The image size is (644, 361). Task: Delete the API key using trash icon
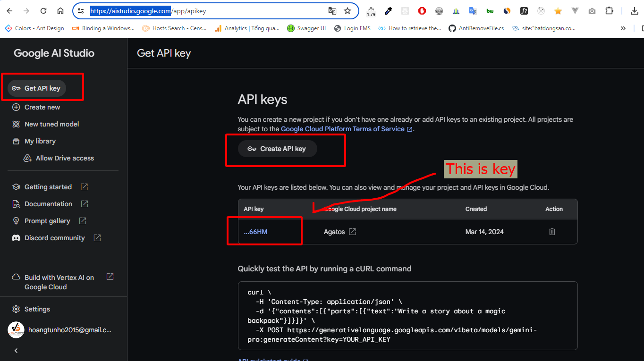coord(552,232)
